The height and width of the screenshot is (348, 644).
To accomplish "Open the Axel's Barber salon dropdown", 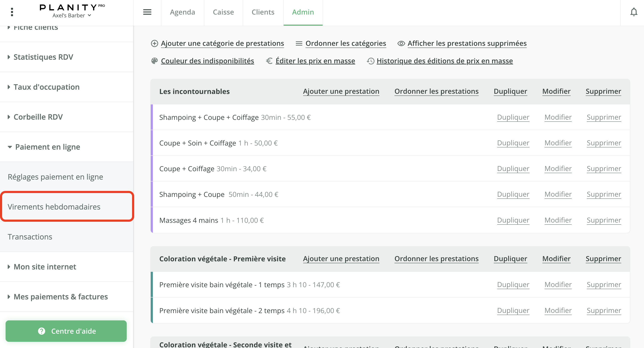I will click(72, 15).
